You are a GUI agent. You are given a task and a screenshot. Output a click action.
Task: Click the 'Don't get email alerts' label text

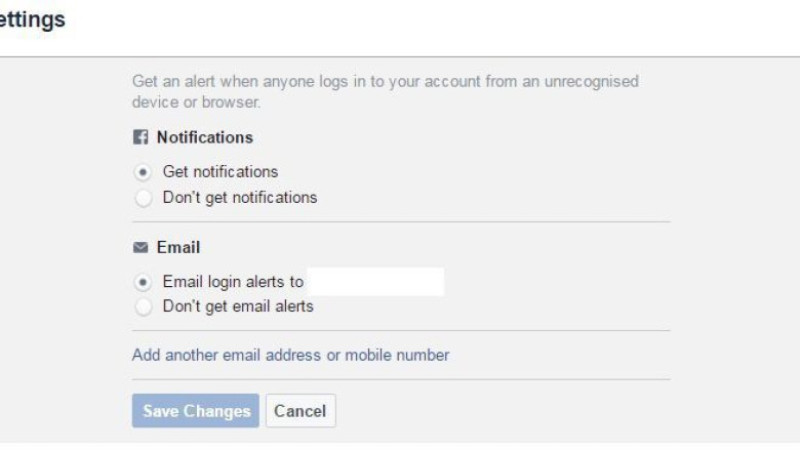click(x=238, y=307)
